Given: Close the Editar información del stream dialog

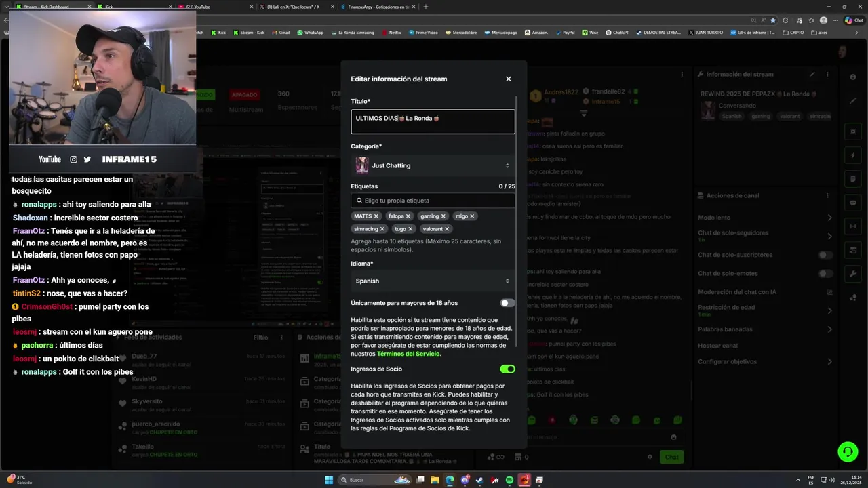Looking at the screenshot, I should click(x=508, y=79).
